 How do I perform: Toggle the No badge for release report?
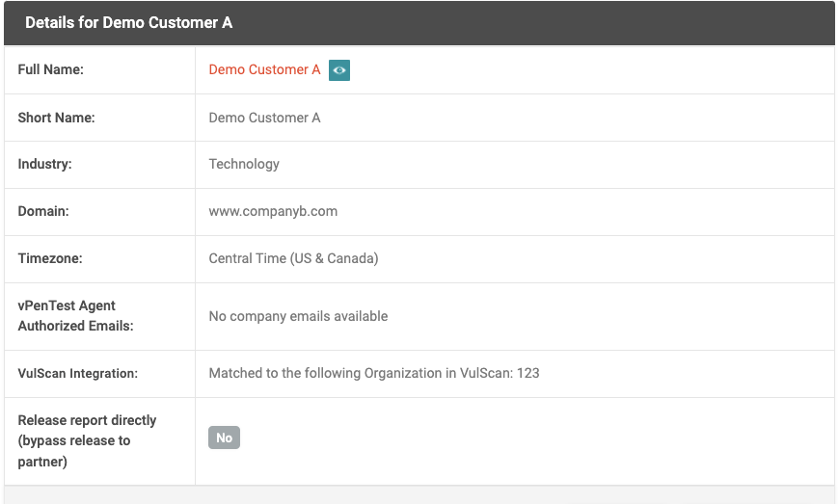coord(224,438)
